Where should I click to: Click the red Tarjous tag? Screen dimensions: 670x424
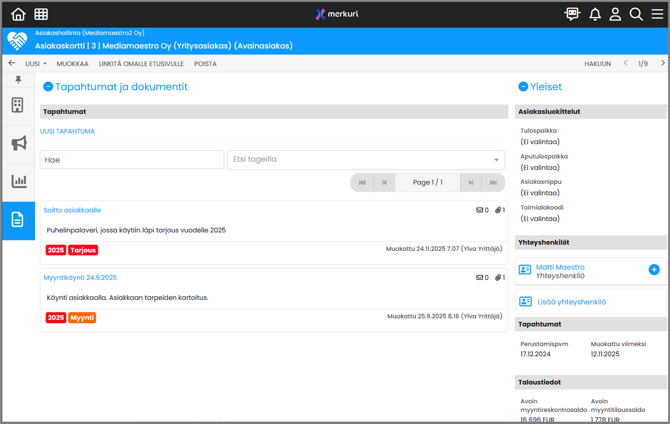point(84,250)
